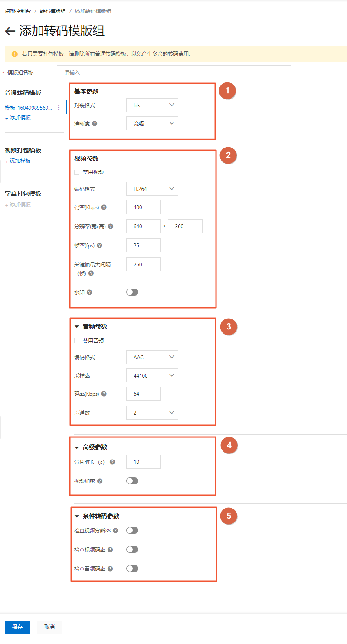347x644 pixels.
Task: Open the three-dot menu for 模板-16049989569
Action: pyautogui.click(x=59, y=108)
